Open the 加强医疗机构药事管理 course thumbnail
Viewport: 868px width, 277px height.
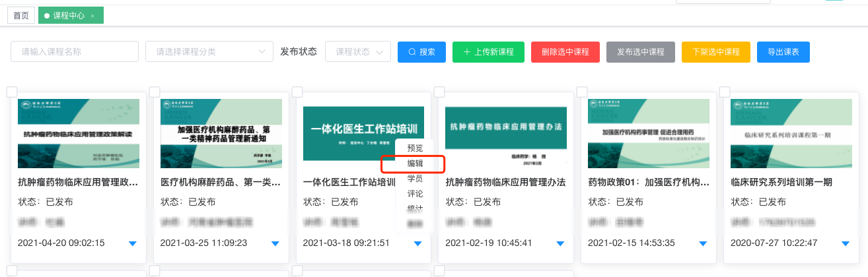point(649,134)
